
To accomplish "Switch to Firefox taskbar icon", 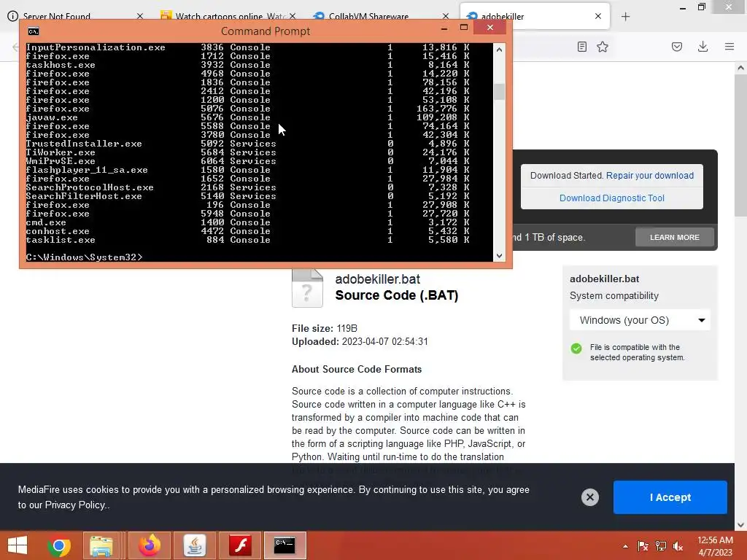I will (x=149, y=545).
